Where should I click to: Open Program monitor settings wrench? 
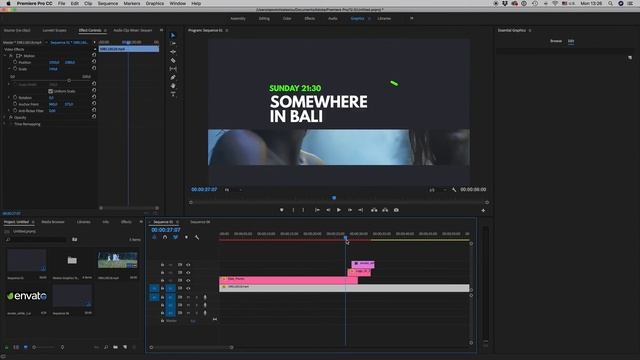click(454, 189)
